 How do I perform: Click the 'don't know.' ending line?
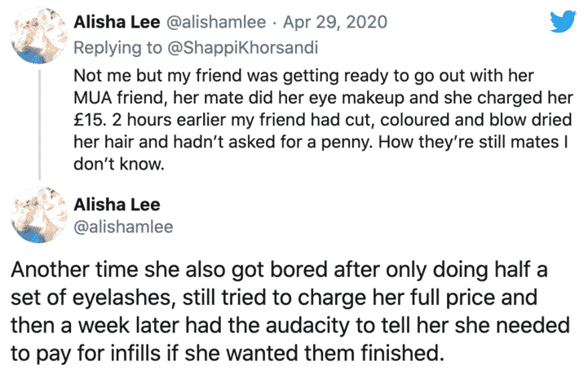point(119,164)
